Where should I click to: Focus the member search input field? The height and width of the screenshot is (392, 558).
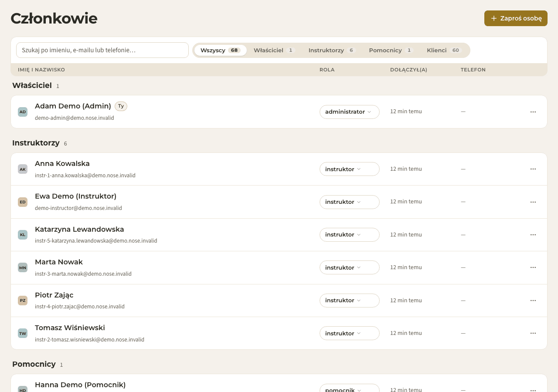pyautogui.click(x=102, y=50)
